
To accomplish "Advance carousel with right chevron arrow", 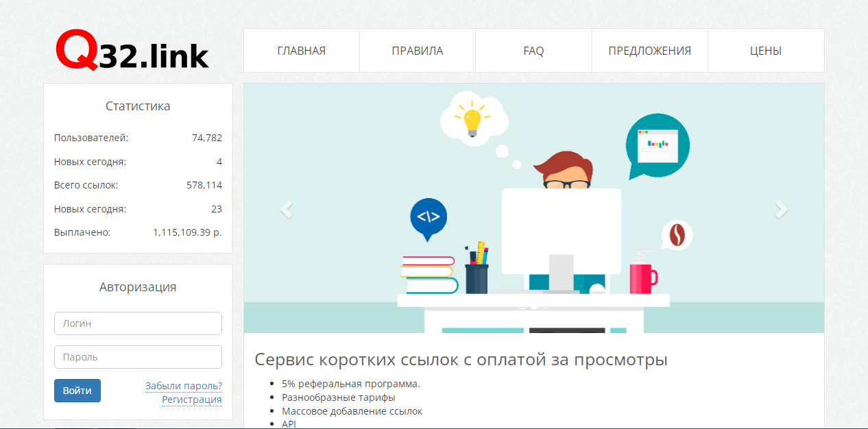I will pyautogui.click(x=781, y=209).
